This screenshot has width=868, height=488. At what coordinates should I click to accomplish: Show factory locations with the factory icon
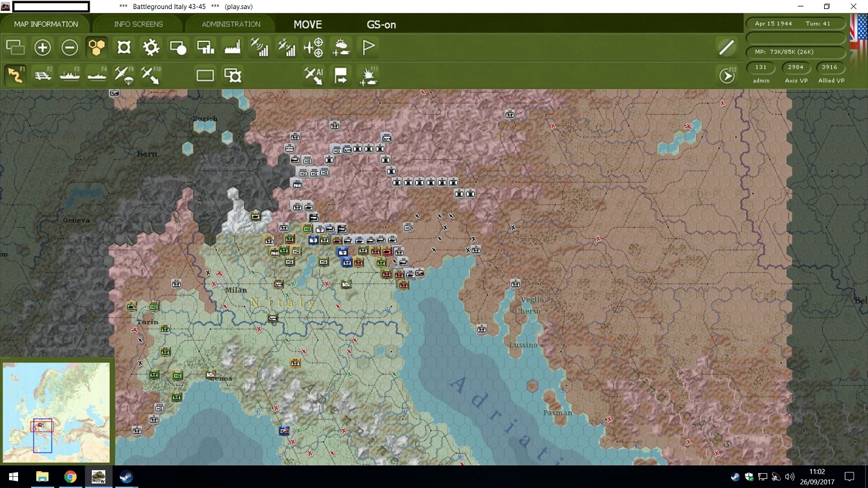click(232, 47)
